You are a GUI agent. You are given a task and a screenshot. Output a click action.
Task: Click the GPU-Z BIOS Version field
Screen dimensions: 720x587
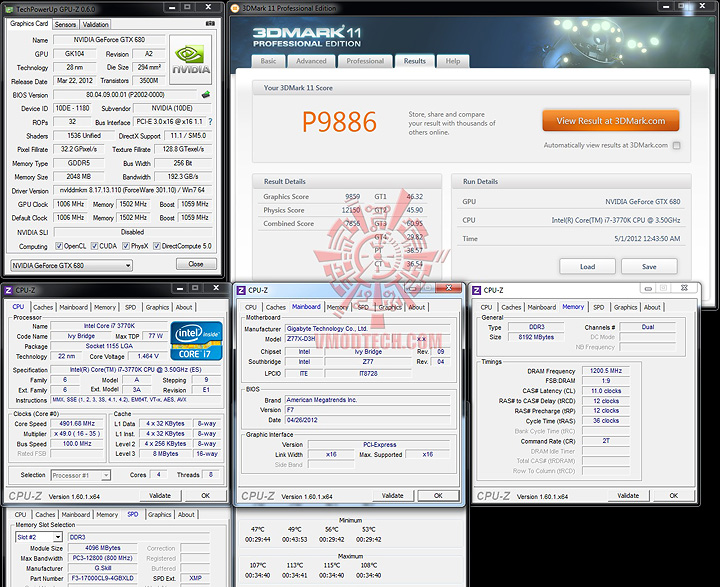[125, 95]
